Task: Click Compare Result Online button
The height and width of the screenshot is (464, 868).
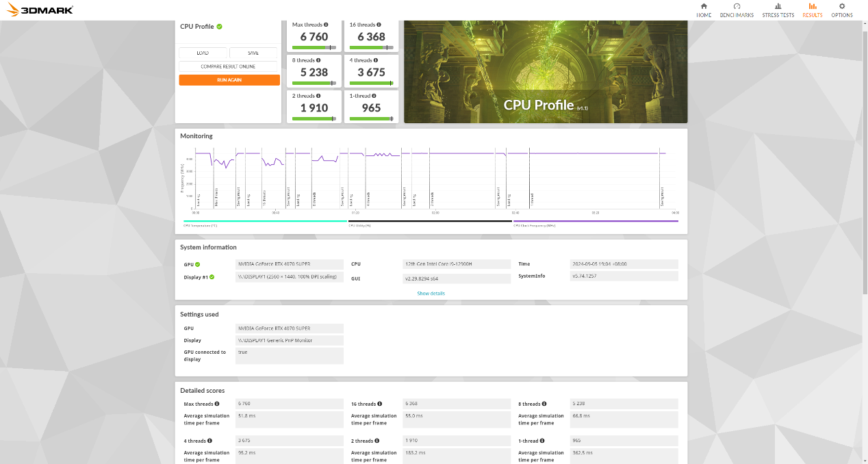Action: (229, 66)
